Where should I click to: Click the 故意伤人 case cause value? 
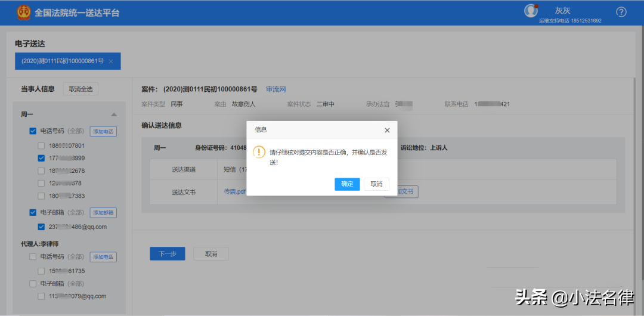(x=243, y=104)
